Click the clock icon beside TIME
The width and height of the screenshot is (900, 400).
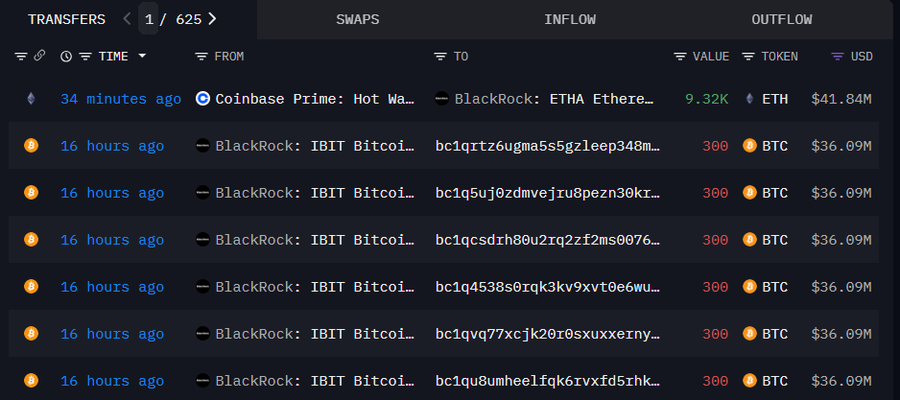pyautogui.click(x=66, y=56)
